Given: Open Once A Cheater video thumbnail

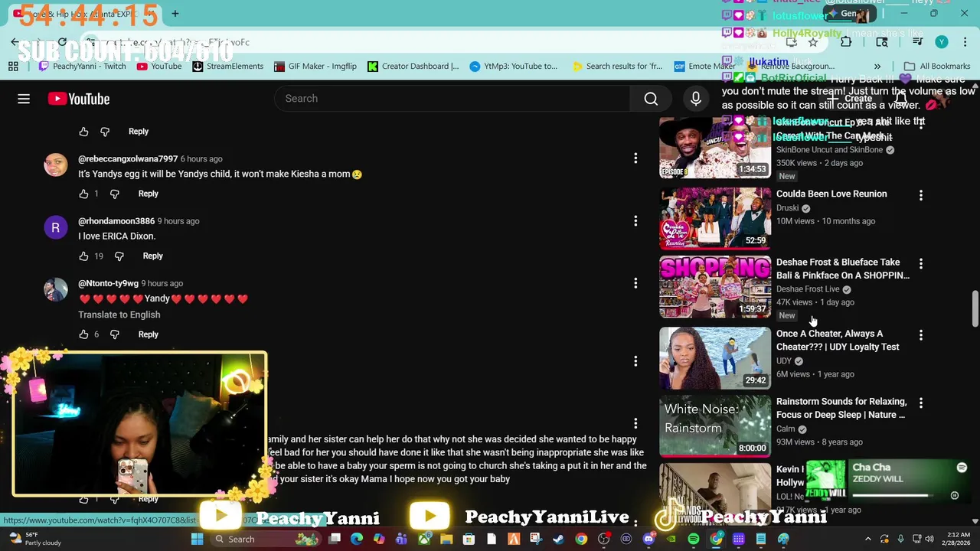Looking at the screenshot, I should pyautogui.click(x=715, y=358).
